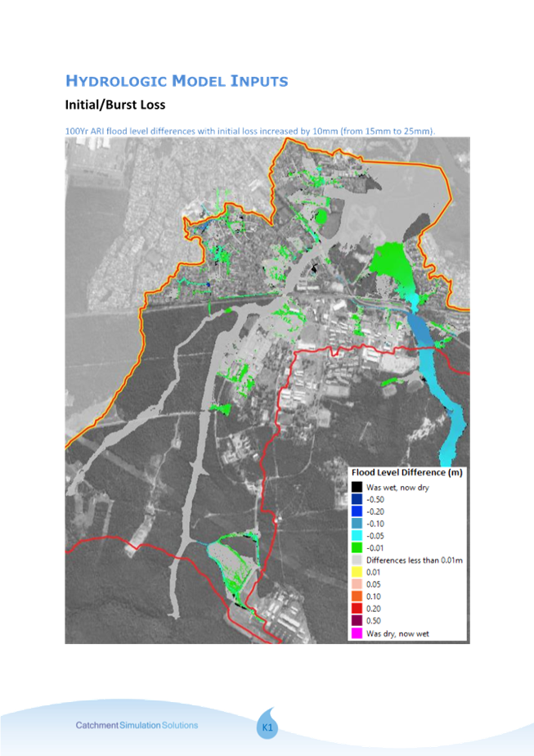
Task: Select the green -0.01 legend swatch
Action: coord(357,548)
